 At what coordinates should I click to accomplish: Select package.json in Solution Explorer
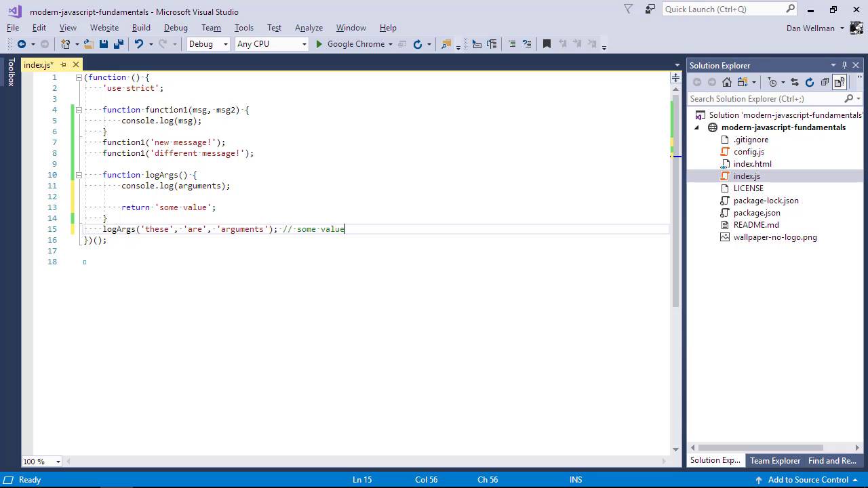[757, 213]
